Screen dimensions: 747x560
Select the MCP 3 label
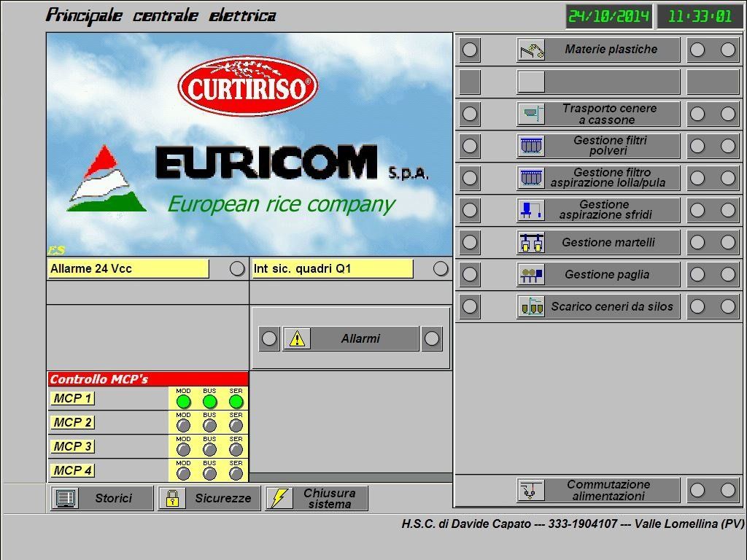pos(72,446)
